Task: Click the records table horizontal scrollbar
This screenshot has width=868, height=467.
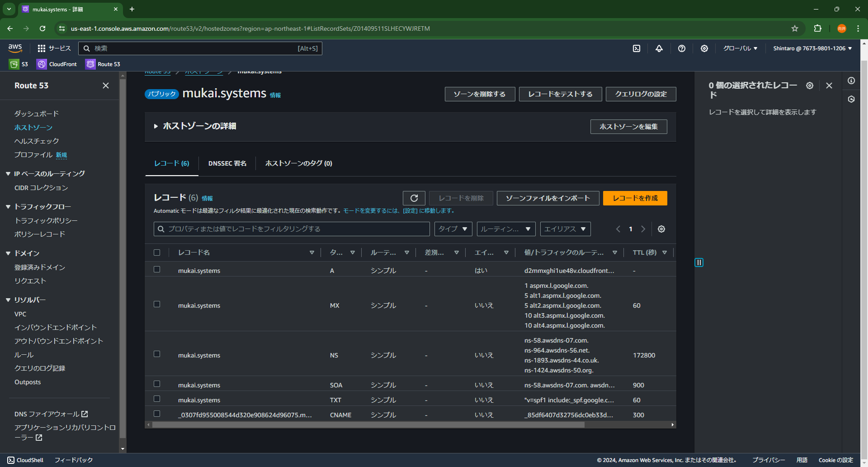Action: point(368,425)
